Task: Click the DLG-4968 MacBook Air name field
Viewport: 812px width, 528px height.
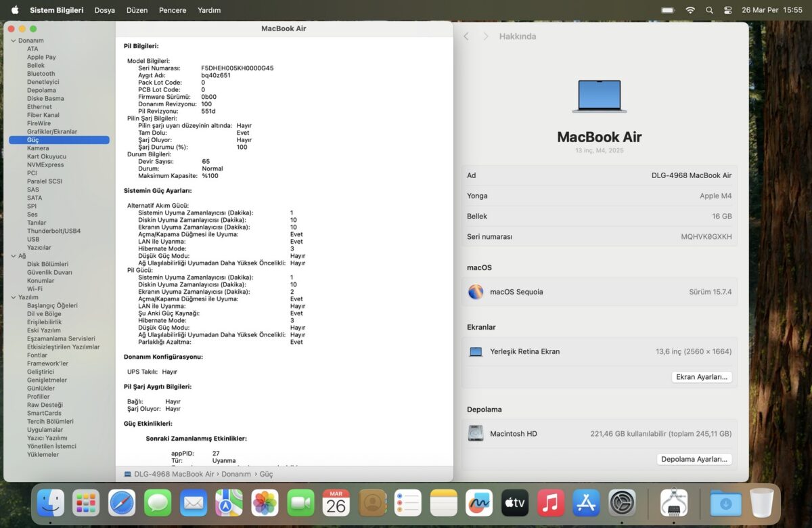Action: pos(600,175)
